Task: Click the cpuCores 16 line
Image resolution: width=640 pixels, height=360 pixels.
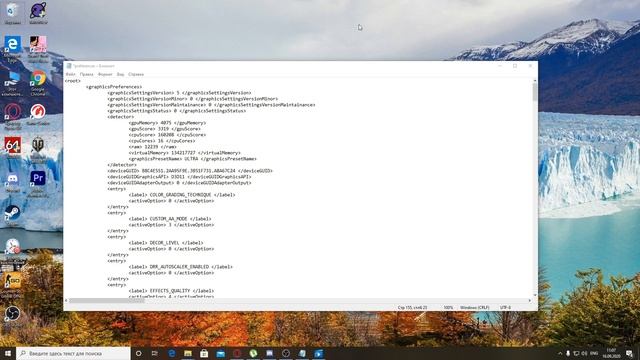Action: [x=162, y=141]
